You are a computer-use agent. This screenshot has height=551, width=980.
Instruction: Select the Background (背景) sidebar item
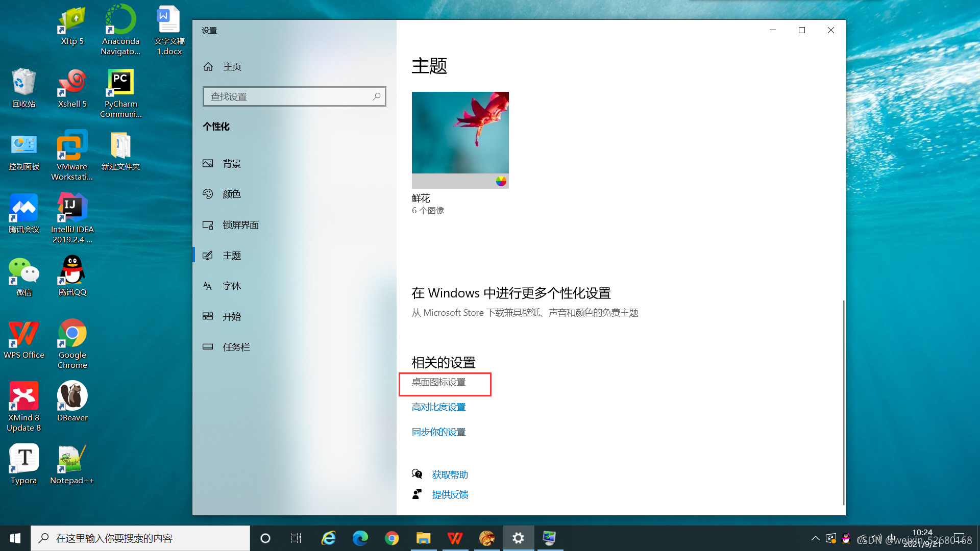pos(231,164)
